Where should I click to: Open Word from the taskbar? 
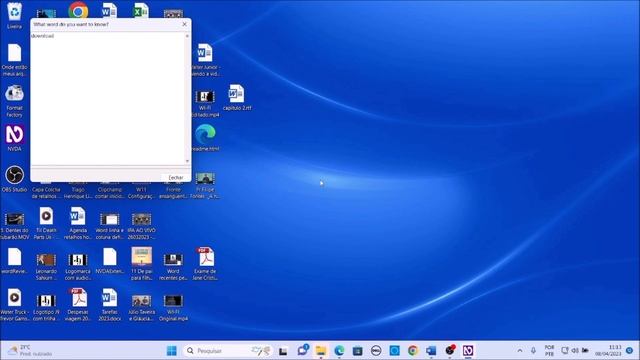coord(431,351)
